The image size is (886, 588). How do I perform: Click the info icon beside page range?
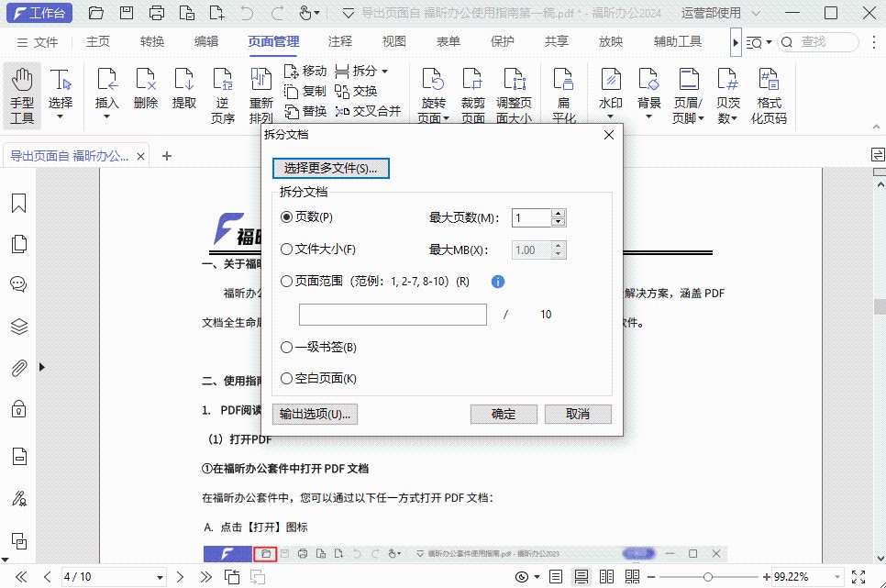coord(498,282)
